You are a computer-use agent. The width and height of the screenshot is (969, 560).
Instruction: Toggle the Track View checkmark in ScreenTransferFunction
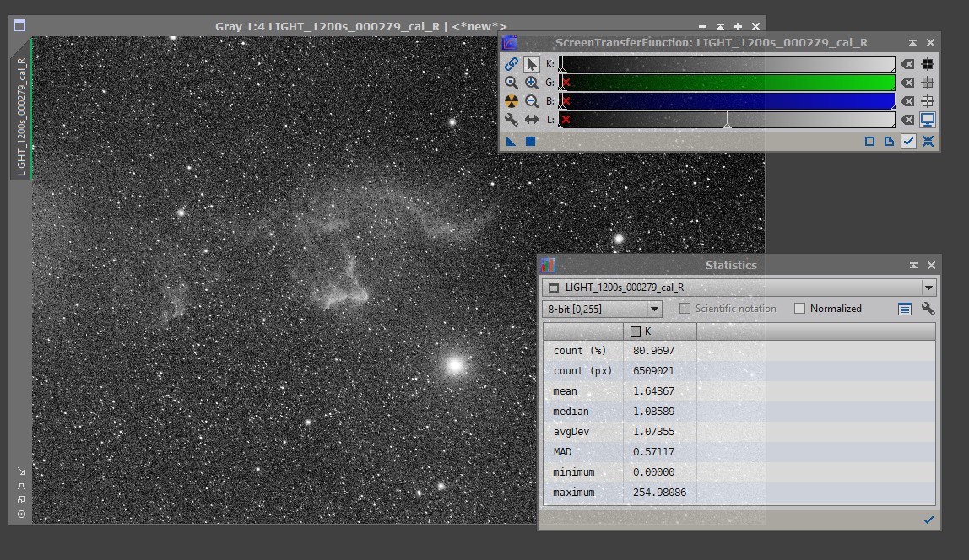point(908,142)
